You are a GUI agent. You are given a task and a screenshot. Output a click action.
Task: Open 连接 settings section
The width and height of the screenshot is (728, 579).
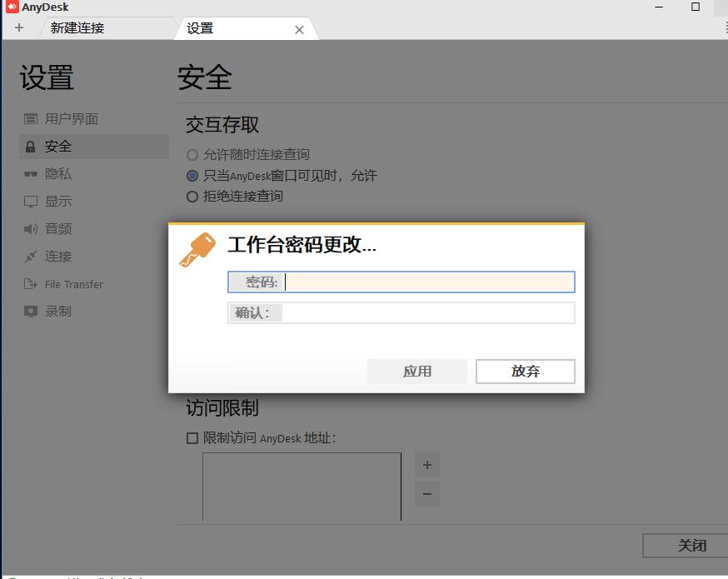coord(94,257)
